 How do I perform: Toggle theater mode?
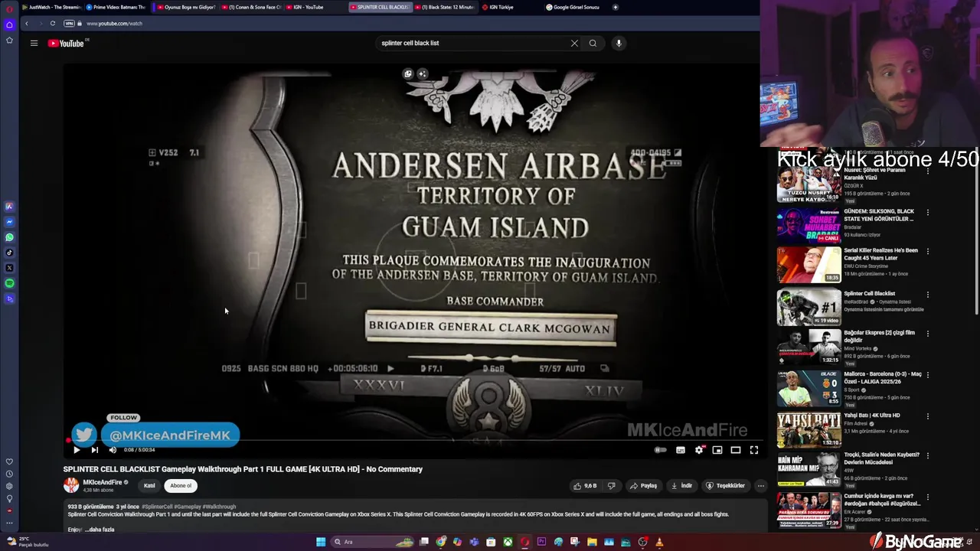click(735, 450)
